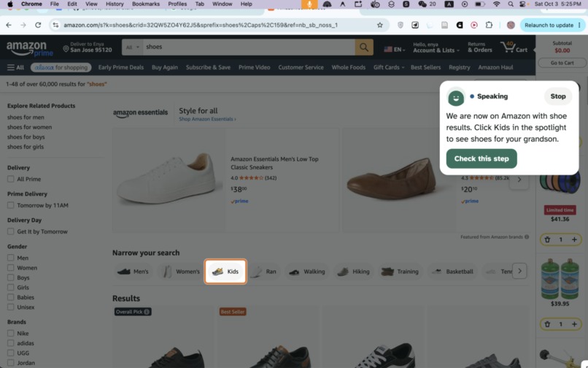Viewport: 588px width, 368px height.
Task: Click the Amazon Prime logo
Action: (x=30, y=49)
